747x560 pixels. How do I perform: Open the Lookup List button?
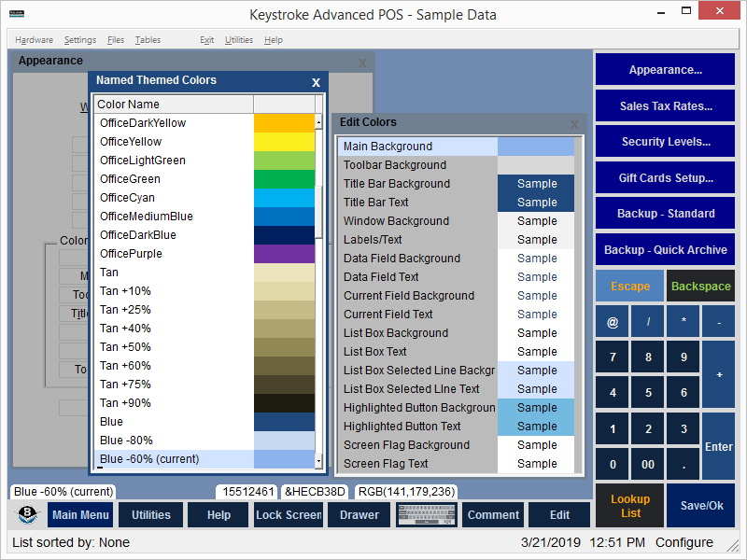630,506
